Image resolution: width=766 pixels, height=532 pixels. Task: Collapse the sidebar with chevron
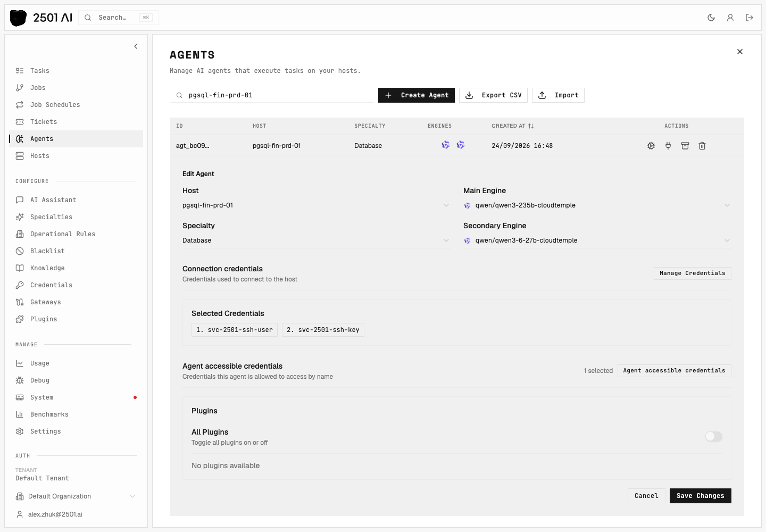coord(136,46)
